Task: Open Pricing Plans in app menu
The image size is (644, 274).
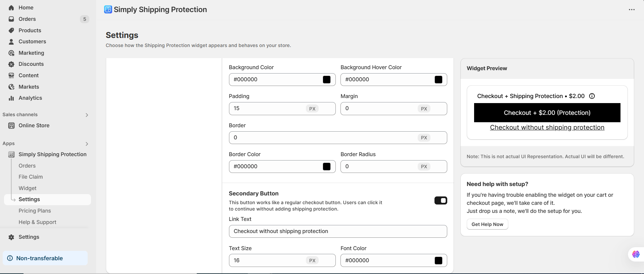Action: [x=35, y=211]
